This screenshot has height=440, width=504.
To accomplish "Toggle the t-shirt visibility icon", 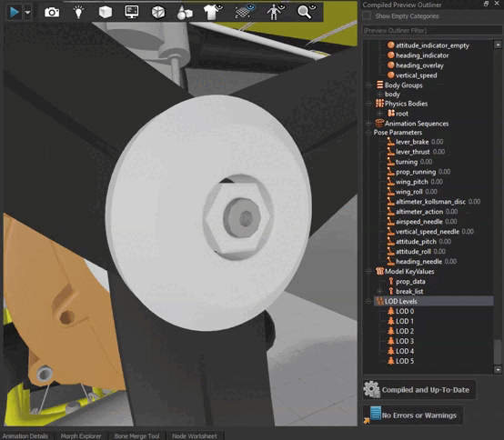I will 213,12.
